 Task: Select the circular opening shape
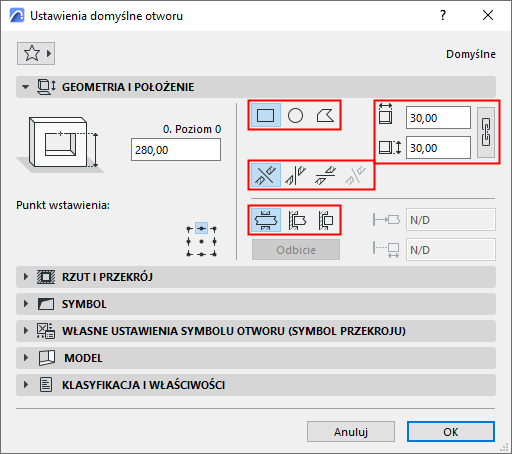point(295,115)
